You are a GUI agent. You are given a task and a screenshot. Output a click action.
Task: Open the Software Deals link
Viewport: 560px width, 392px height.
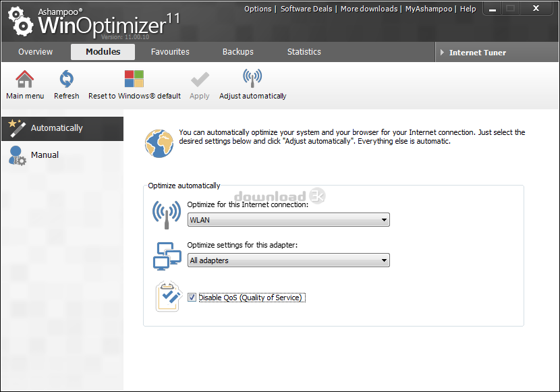point(306,9)
